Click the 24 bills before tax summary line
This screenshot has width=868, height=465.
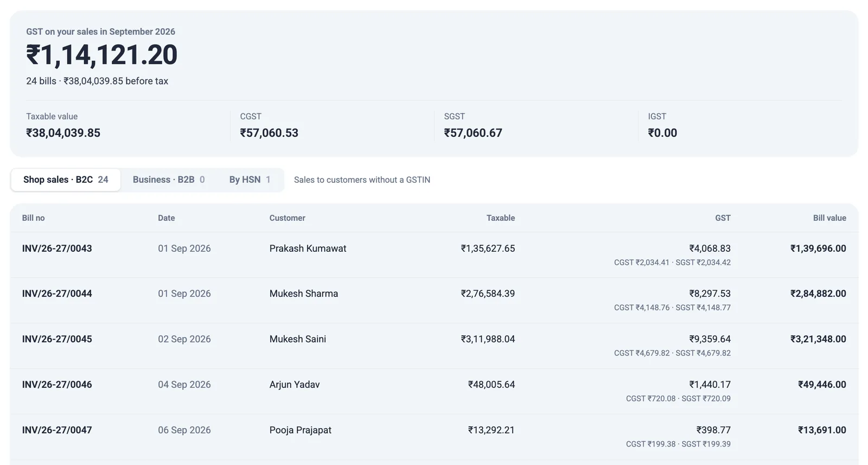[x=97, y=81]
